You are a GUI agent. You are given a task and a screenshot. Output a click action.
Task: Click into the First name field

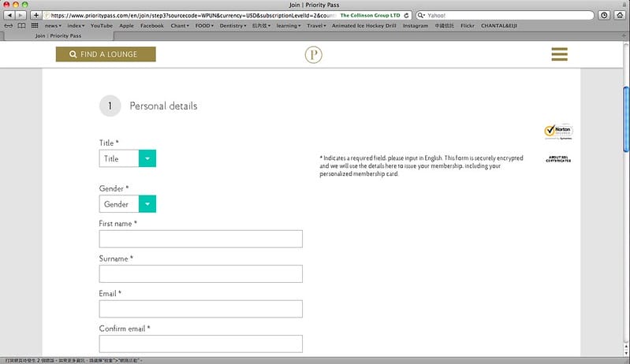click(201, 239)
